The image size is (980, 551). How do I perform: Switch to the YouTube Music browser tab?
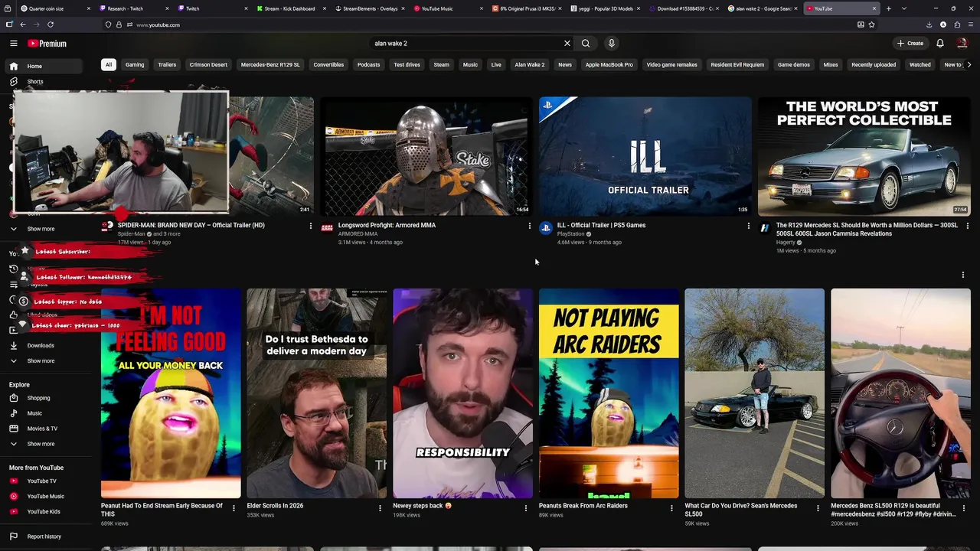point(448,8)
